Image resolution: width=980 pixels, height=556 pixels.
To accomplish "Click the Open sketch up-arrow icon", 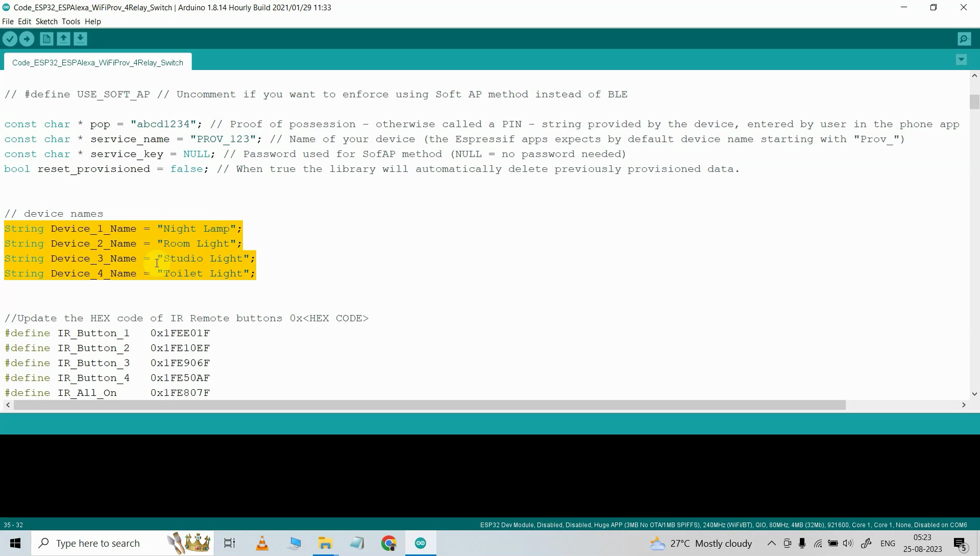I will 63,39.
